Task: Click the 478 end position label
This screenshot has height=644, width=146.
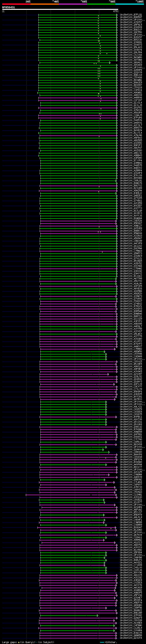Action: coord(115,11)
